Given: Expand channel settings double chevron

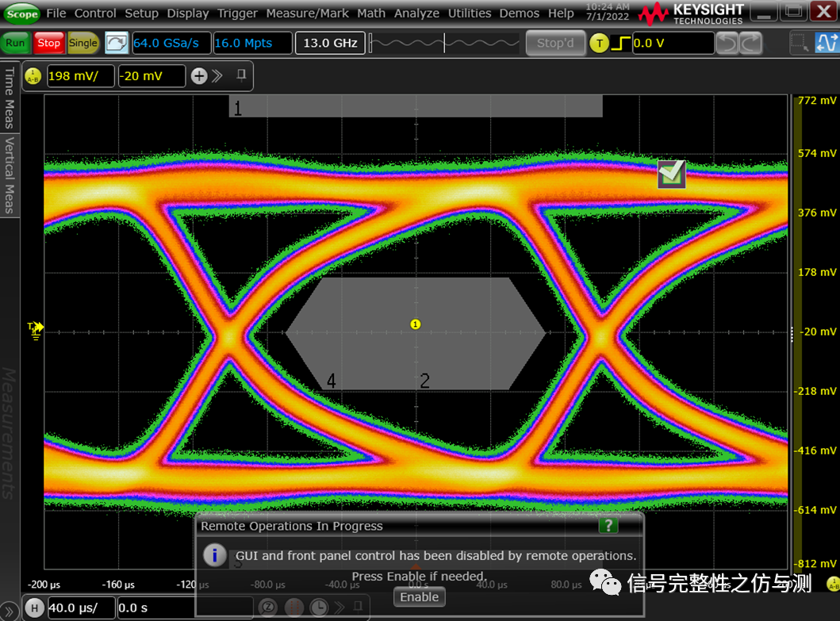Looking at the screenshot, I should tap(217, 76).
